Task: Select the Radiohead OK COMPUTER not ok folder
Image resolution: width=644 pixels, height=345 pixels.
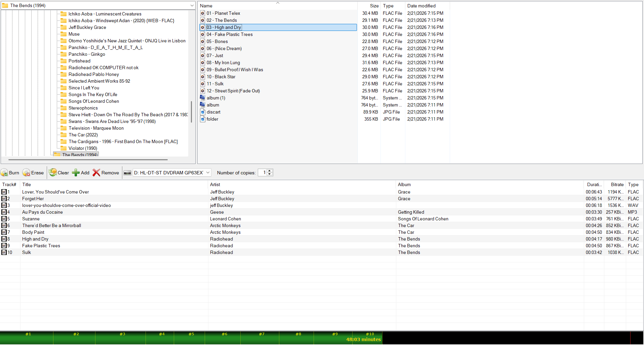Action: pyautogui.click(x=104, y=68)
